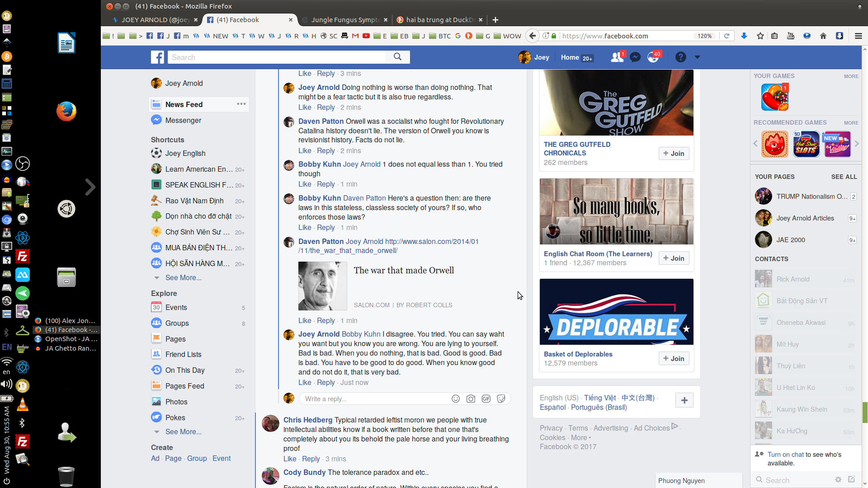The height and width of the screenshot is (488, 868).
Task: Open News Feed options ellipsis
Action: click(241, 104)
